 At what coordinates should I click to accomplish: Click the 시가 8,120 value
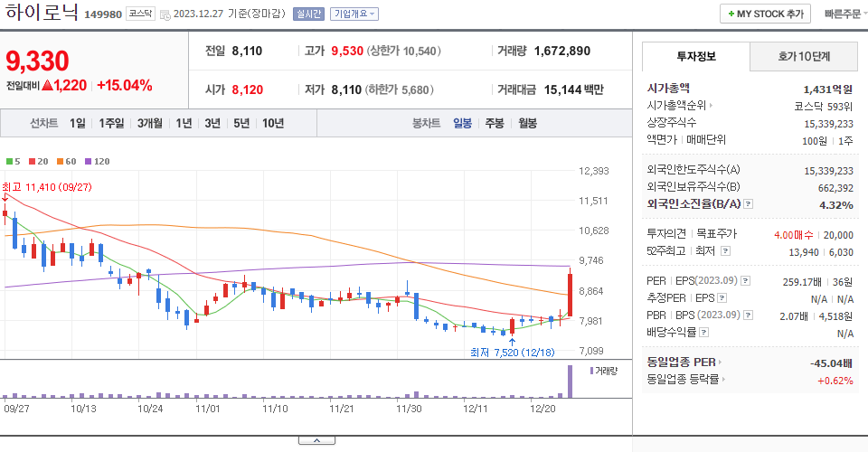[x=247, y=89]
